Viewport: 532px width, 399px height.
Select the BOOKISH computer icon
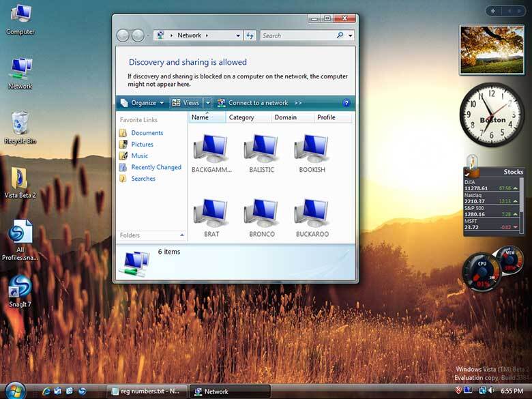point(312,153)
